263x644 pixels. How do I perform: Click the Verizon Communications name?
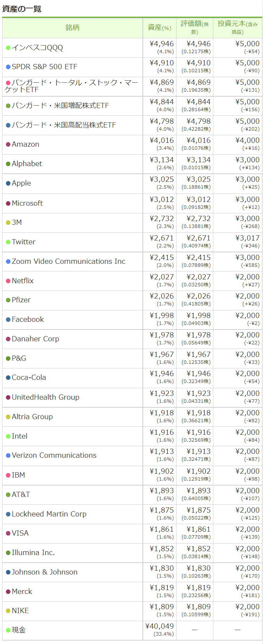pos(54,455)
